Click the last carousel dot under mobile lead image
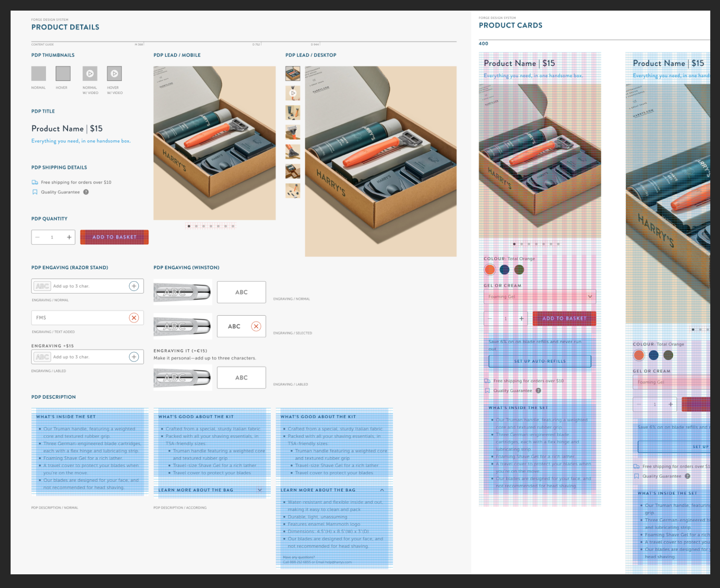The height and width of the screenshot is (588, 720). [x=233, y=226]
